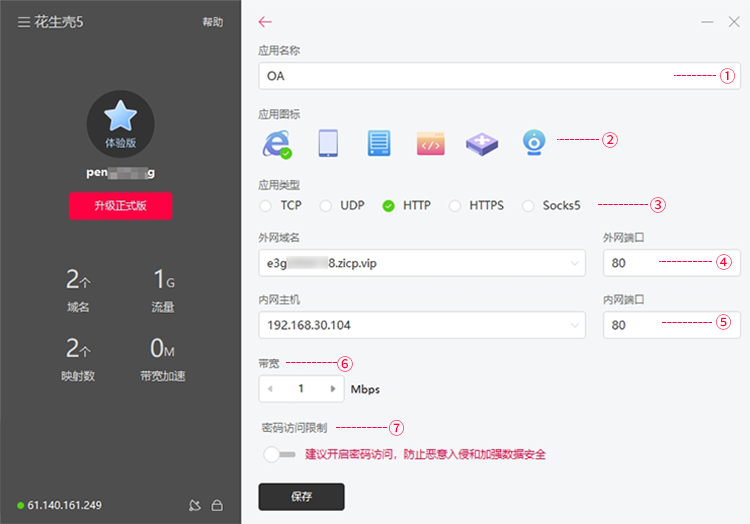The height and width of the screenshot is (524, 750).
Task: Click the IP address 61.140.161.249
Action: (65, 505)
